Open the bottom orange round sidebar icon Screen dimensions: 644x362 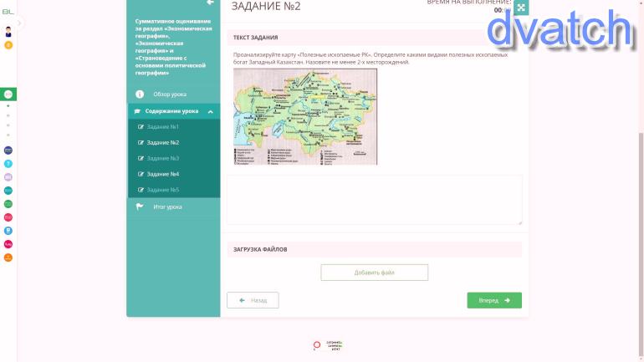tap(8, 257)
